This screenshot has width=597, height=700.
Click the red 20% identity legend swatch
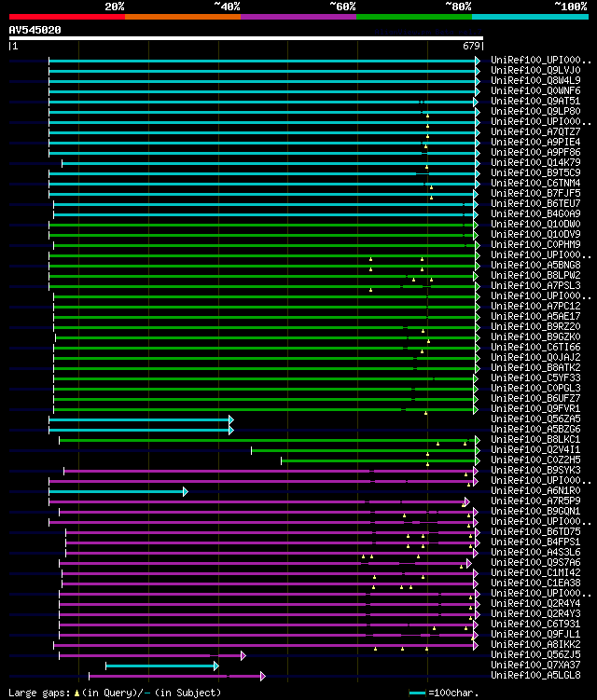(x=67, y=17)
